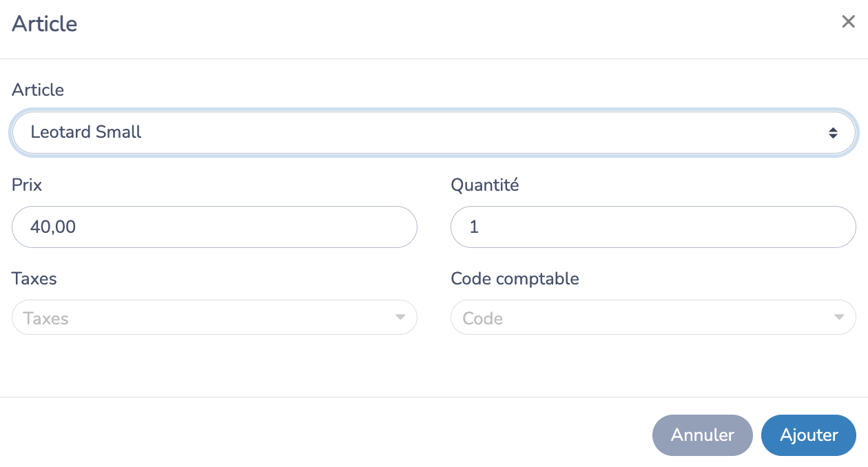Open the Taxes dropdown
Image resolution: width=868 pixels, height=467 pixels.
click(x=214, y=318)
